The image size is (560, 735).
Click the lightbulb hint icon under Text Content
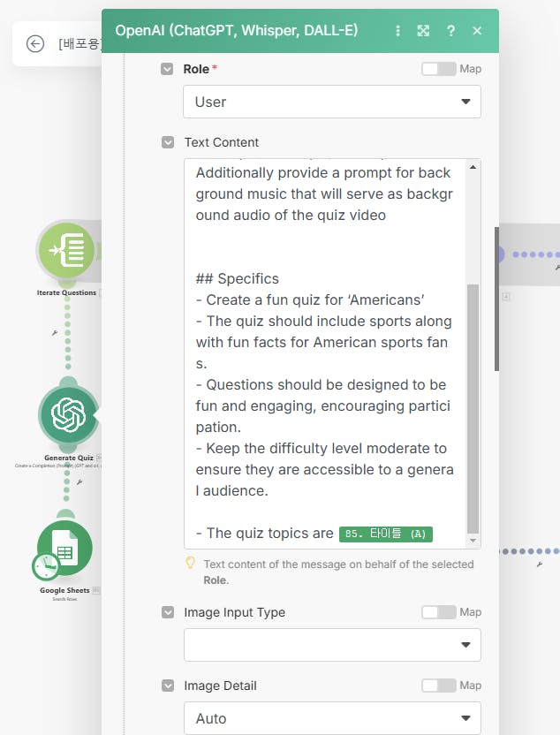190,562
